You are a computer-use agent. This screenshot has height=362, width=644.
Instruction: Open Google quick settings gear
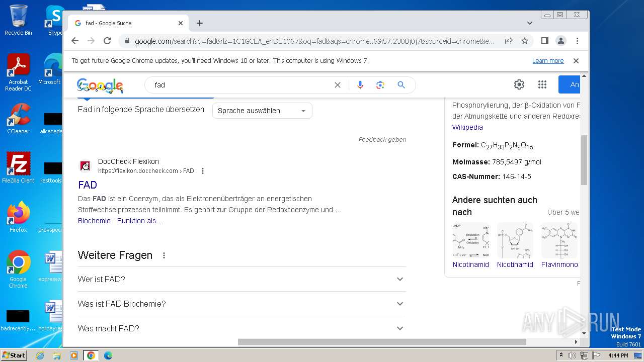[x=519, y=84]
